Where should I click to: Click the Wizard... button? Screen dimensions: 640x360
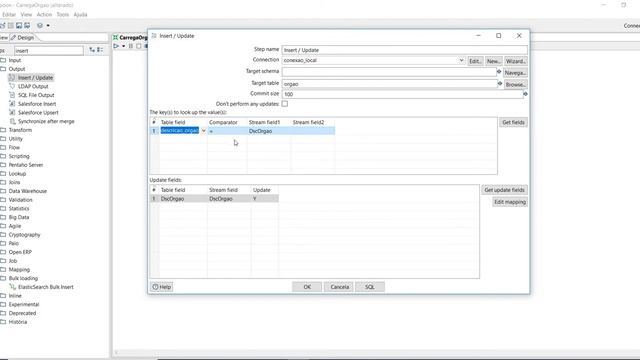pos(516,61)
